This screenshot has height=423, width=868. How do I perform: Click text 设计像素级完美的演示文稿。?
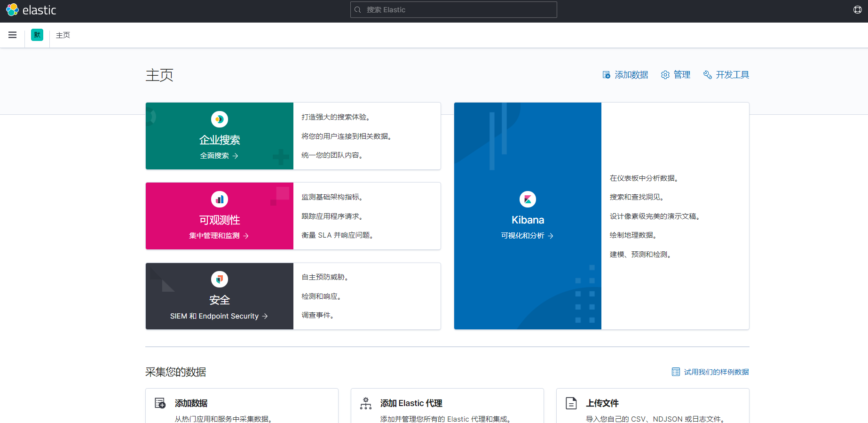point(656,216)
